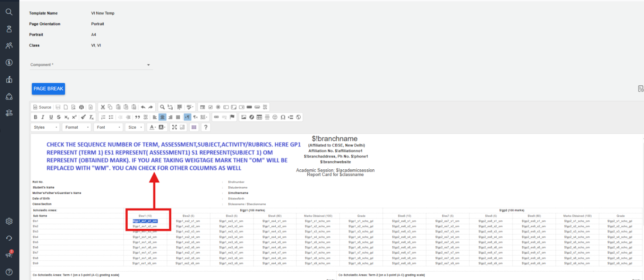
Task: Click the Print icon in toolbar
Action: (x=82, y=107)
